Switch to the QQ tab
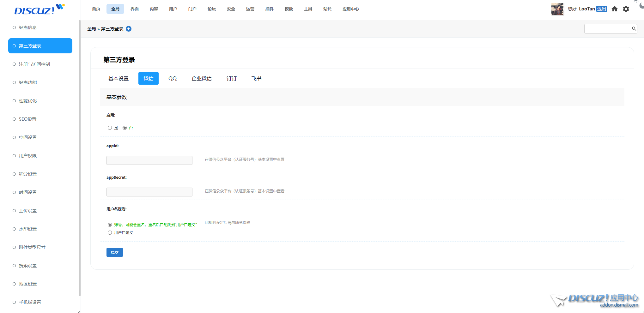 click(173, 78)
